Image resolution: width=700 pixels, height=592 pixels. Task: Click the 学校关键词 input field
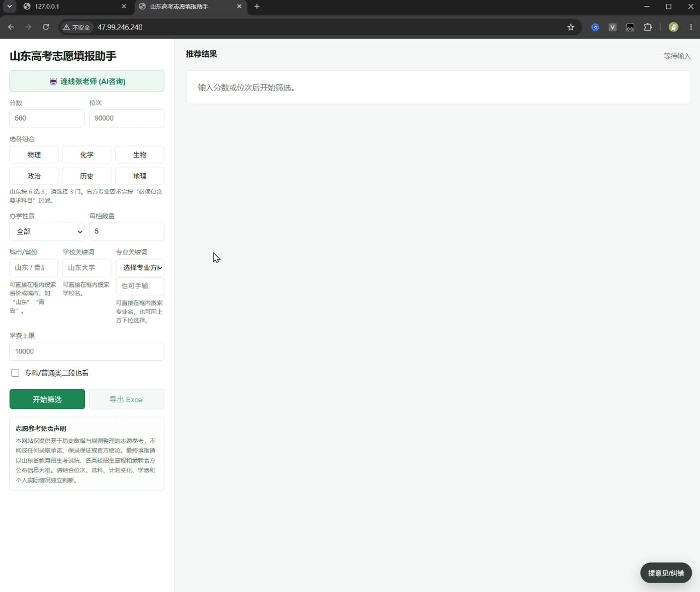coord(87,268)
